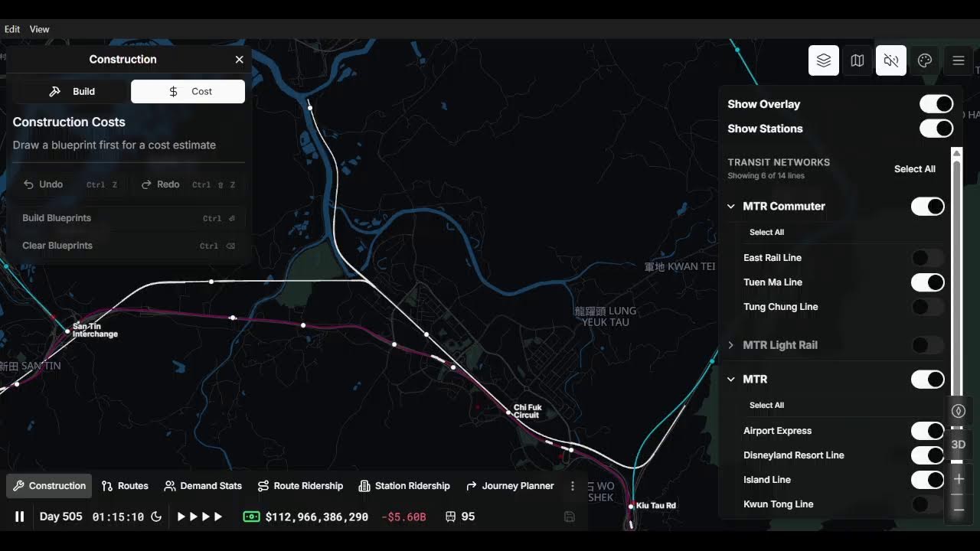Zoom in with the plus icon
The image size is (980, 551).
959,479
